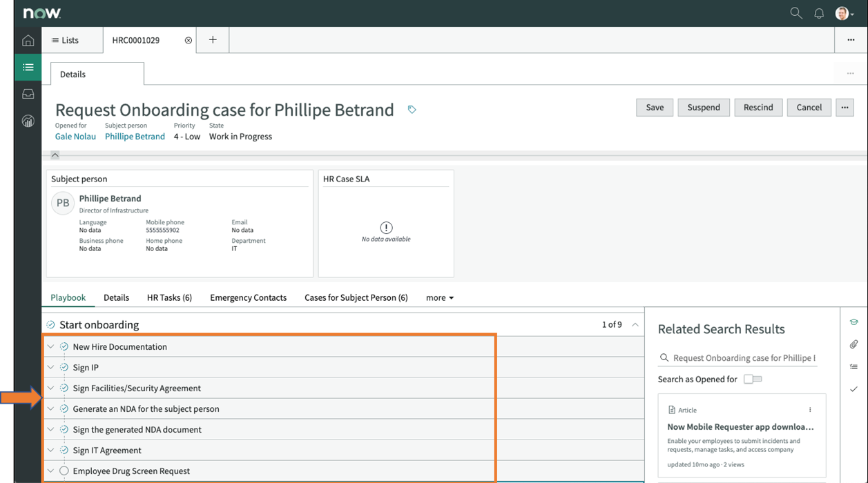Viewport: 868px width, 483px height.
Task: Click the Suspend button
Action: [x=704, y=107]
